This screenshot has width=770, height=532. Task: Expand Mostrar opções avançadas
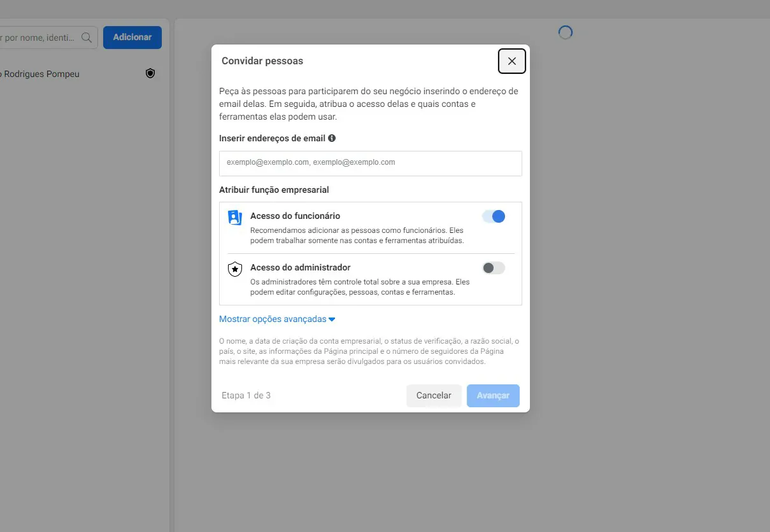pos(277,319)
